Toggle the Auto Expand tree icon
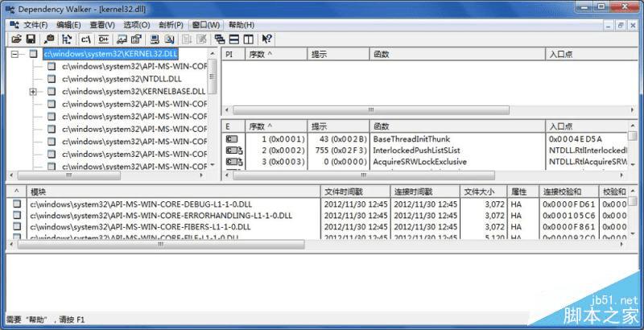This screenshot has height=330, width=644. click(67, 39)
